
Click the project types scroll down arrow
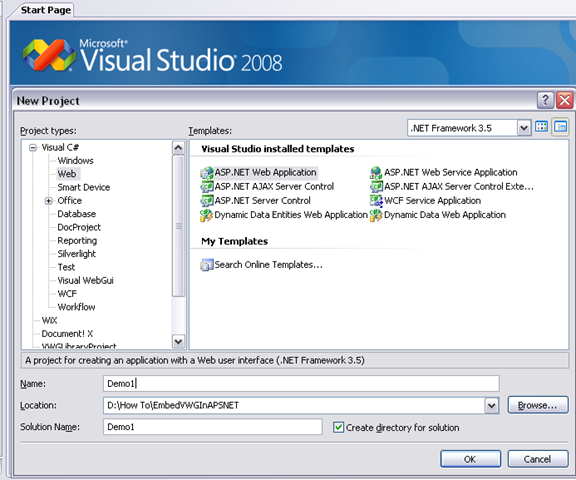click(x=179, y=342)
